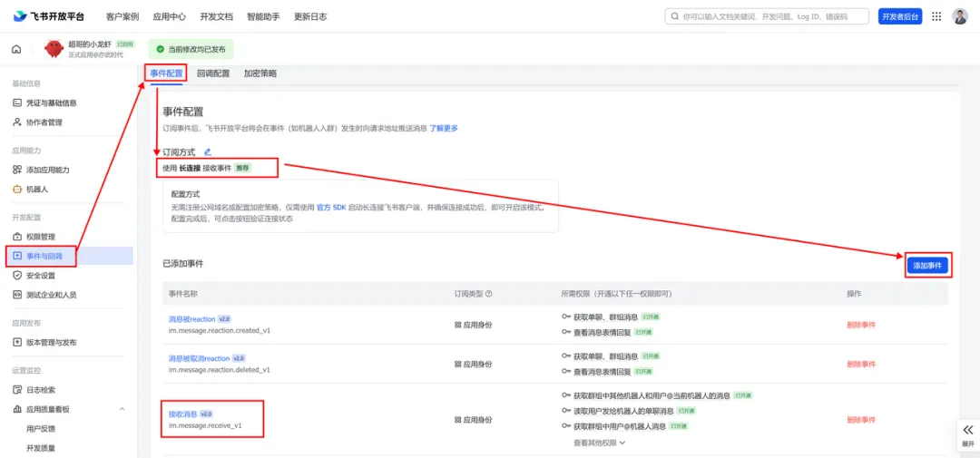Delete the im.message.receive_v1 event
This screenshot has width=980, height=458.
click(861, 420)
